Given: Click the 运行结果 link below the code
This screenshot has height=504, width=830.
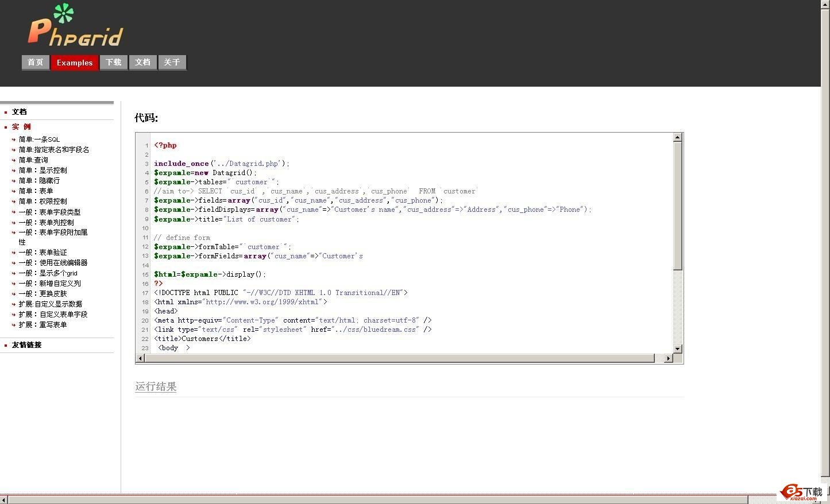Looking at the screenshot, I should 156,386.
